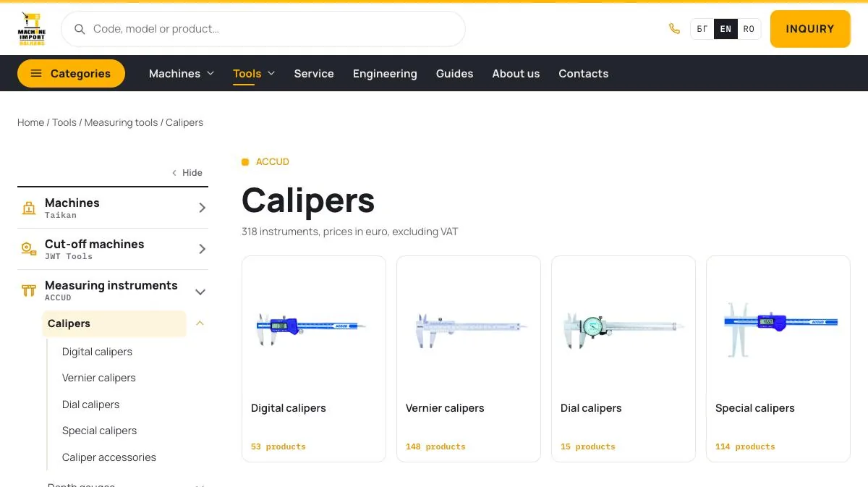
Task: Click the INQUIRY button
Action: [810, 29]
